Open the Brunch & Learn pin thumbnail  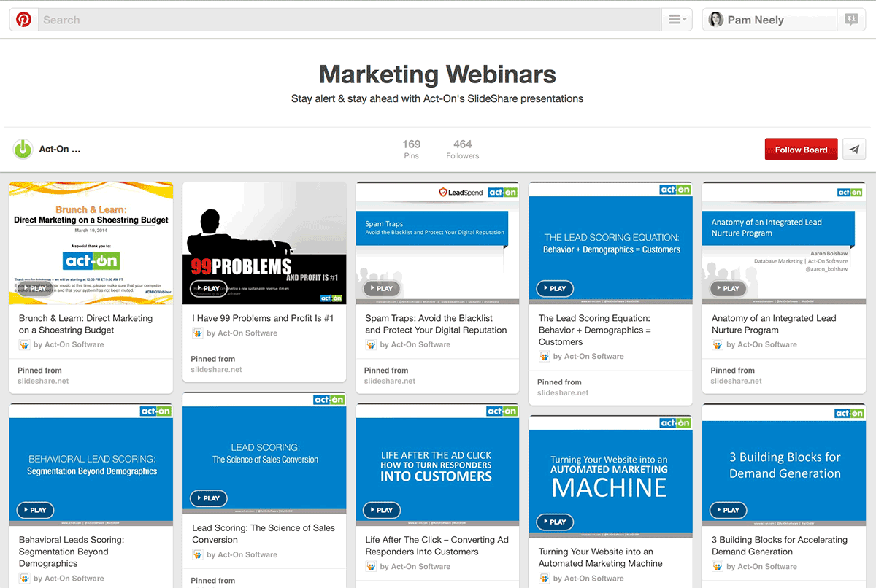pos(91,243)
